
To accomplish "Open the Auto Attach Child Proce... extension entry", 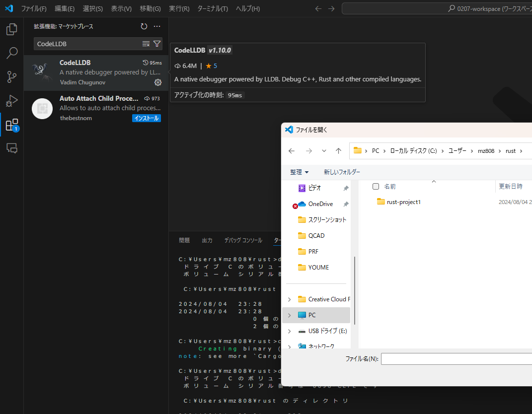I will [96, 109].
